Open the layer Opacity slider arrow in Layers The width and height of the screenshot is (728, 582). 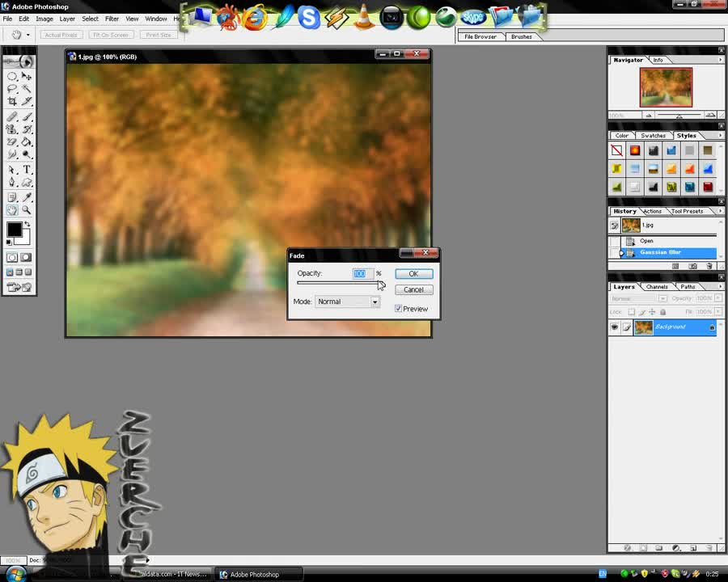pyautogui.click(x=718, y=298)
